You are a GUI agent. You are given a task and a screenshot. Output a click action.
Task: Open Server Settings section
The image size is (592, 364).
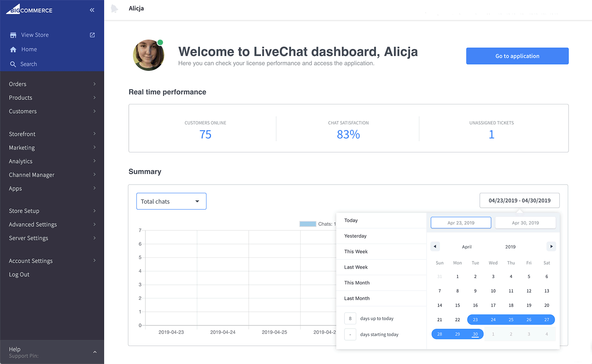click(x=52, y=238)
